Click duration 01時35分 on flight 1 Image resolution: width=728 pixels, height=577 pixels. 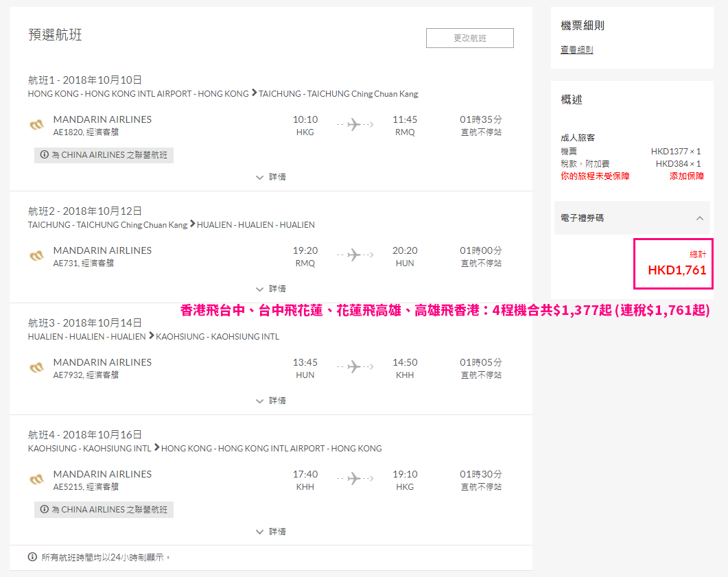pyautogui.click(x=481, y=120)
